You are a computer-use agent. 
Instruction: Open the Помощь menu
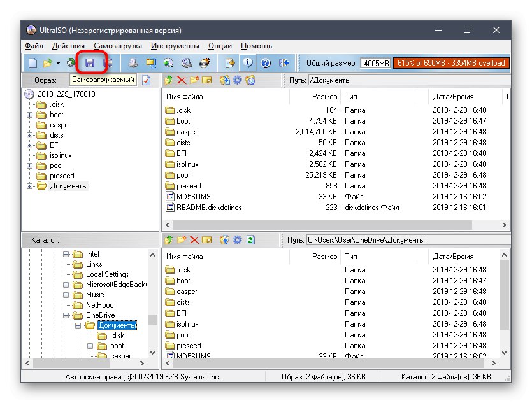pos(257,46)
